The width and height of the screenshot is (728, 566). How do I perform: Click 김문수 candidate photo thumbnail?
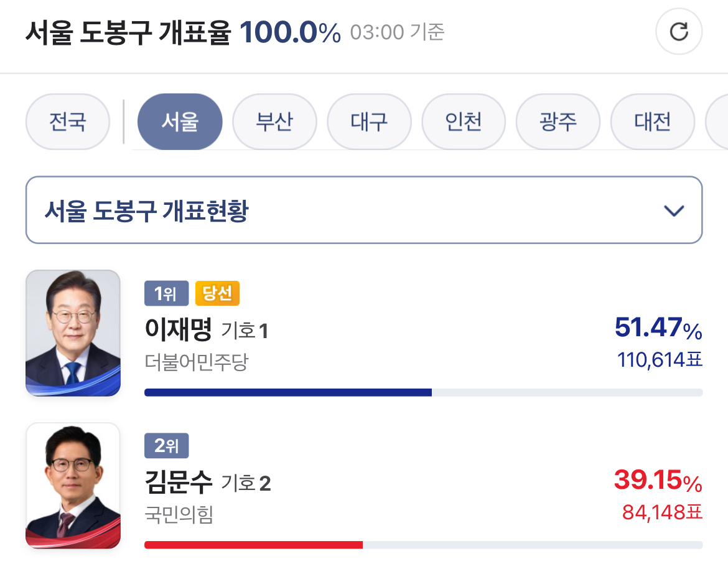[73, 486]
